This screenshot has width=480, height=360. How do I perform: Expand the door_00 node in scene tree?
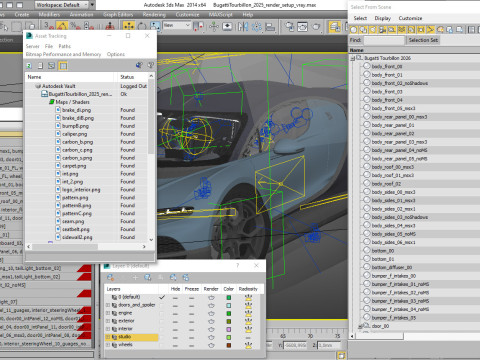tap(360, 326)
